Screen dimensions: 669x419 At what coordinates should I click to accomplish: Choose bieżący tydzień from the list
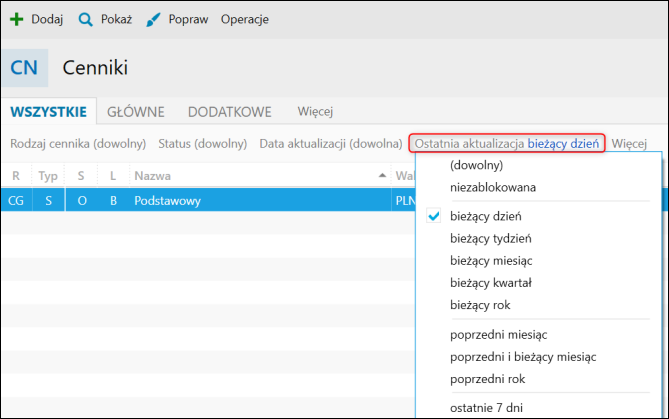(x=490, y=238)
